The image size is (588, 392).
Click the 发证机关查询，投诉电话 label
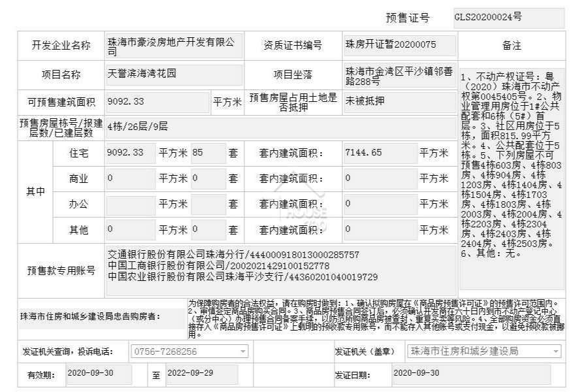[67, 352]
